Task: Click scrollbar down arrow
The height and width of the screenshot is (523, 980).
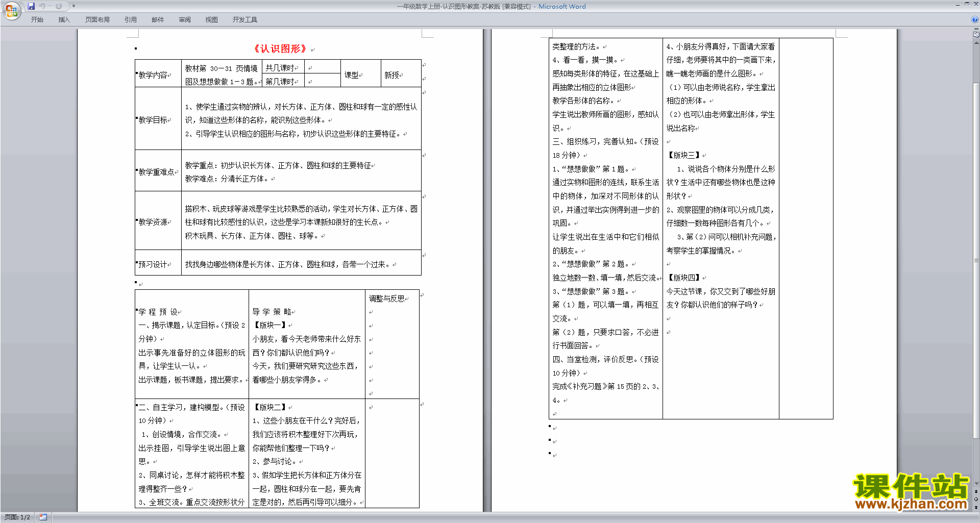Action: [x=976, y=484]
